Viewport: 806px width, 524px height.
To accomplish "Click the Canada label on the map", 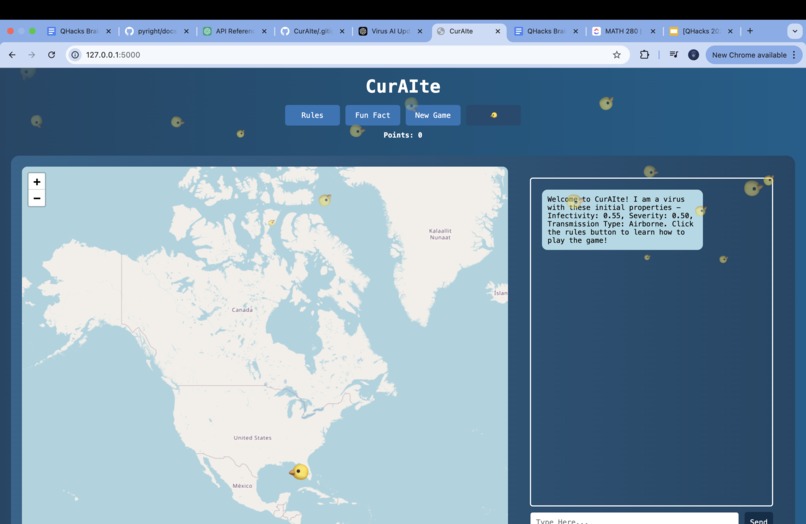I will pos(242,310).
